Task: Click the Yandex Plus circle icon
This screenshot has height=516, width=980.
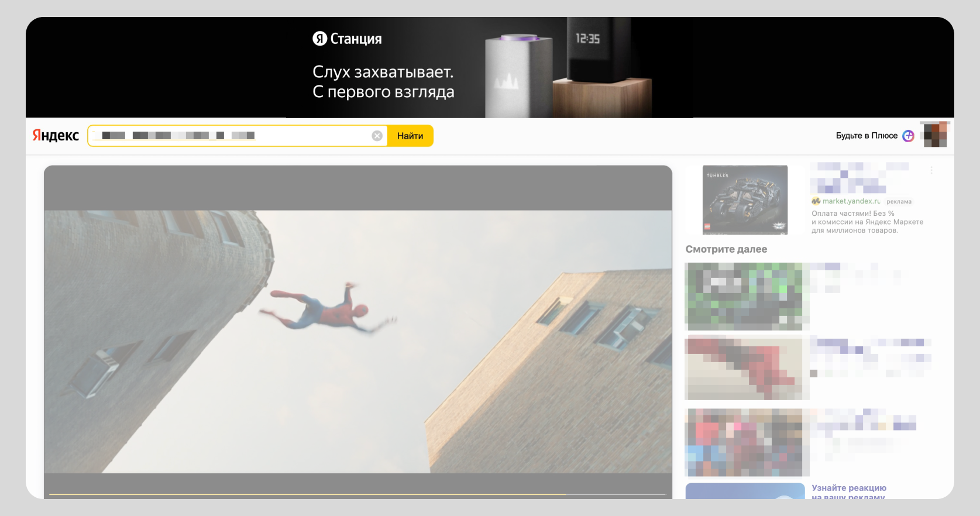Action: 908,136
